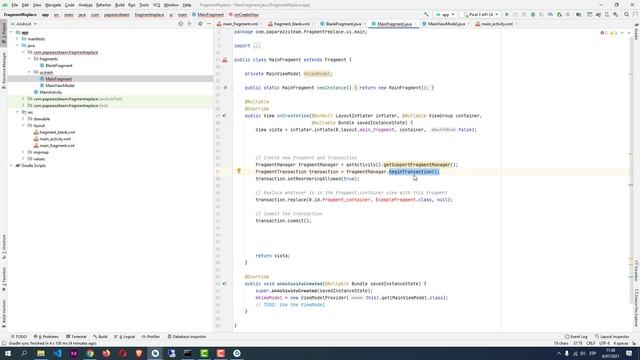Expand the values folder

23,159
